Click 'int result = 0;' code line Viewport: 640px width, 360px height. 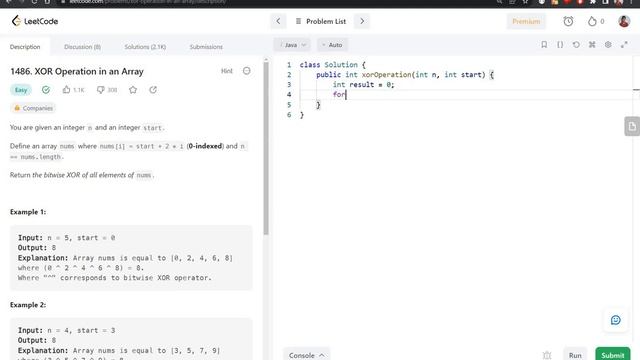click(363, 84)
